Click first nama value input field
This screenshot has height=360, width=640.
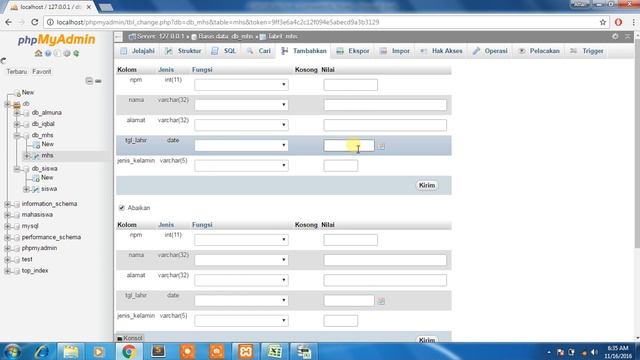[385, 104]
